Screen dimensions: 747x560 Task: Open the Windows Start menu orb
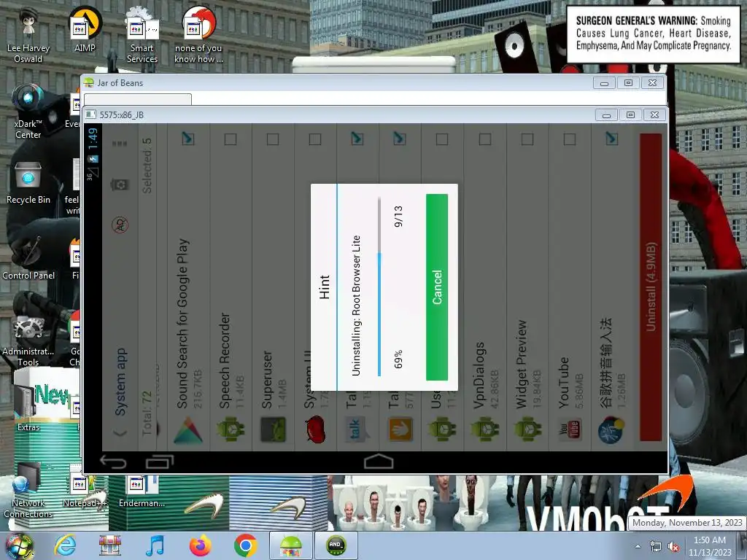click(19, 546)
